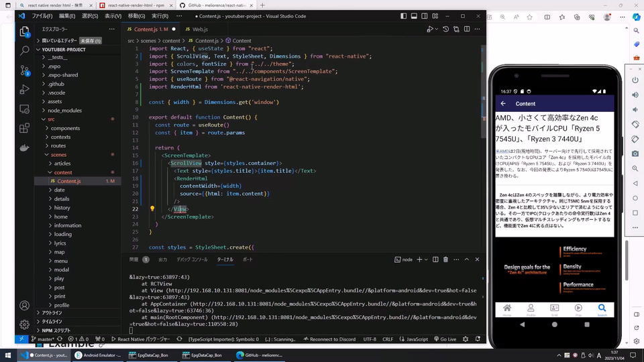Screen dimensions: 644x362
Task: Click Go Live in status bar
Action: (x=445, y=339)
